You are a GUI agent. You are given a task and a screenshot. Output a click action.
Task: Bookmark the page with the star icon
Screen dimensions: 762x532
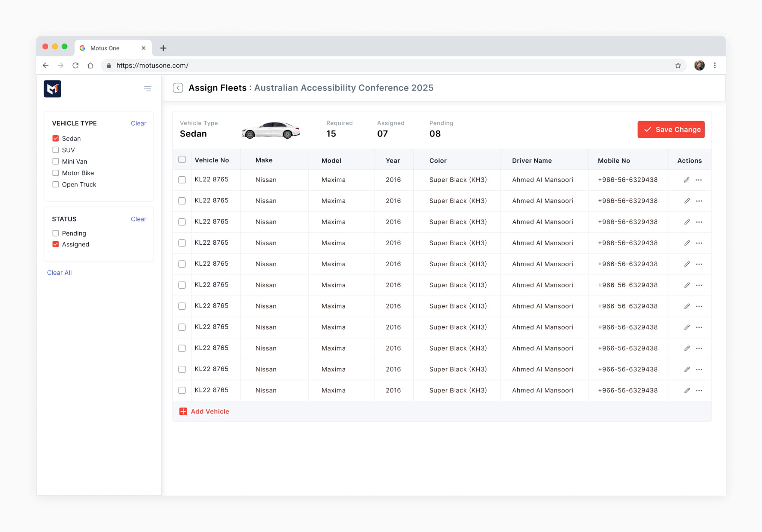678,65
